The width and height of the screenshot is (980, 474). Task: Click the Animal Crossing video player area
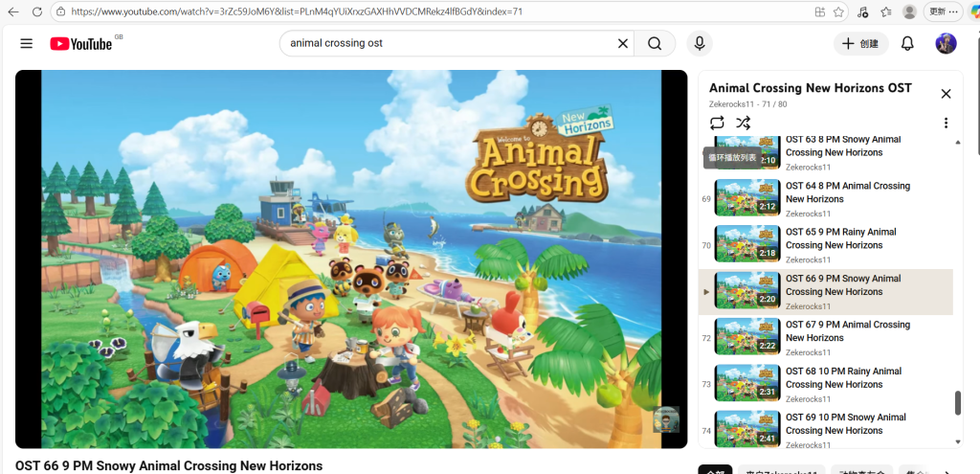click(351, 259)
